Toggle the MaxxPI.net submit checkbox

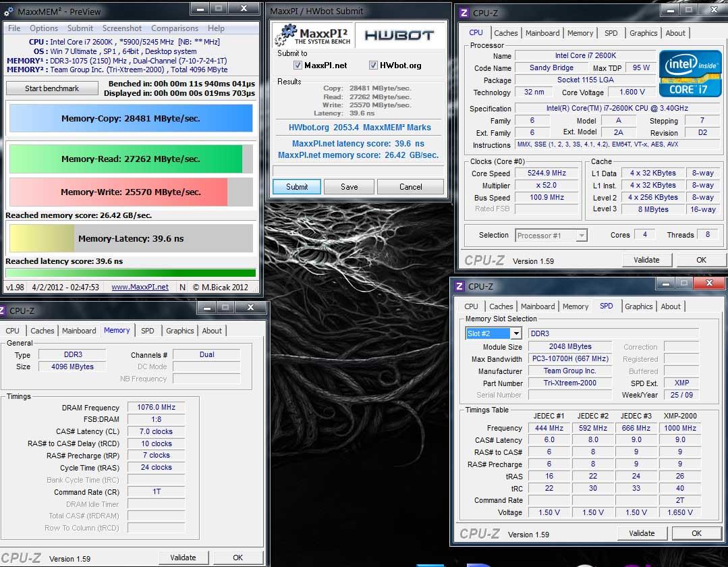298,65
